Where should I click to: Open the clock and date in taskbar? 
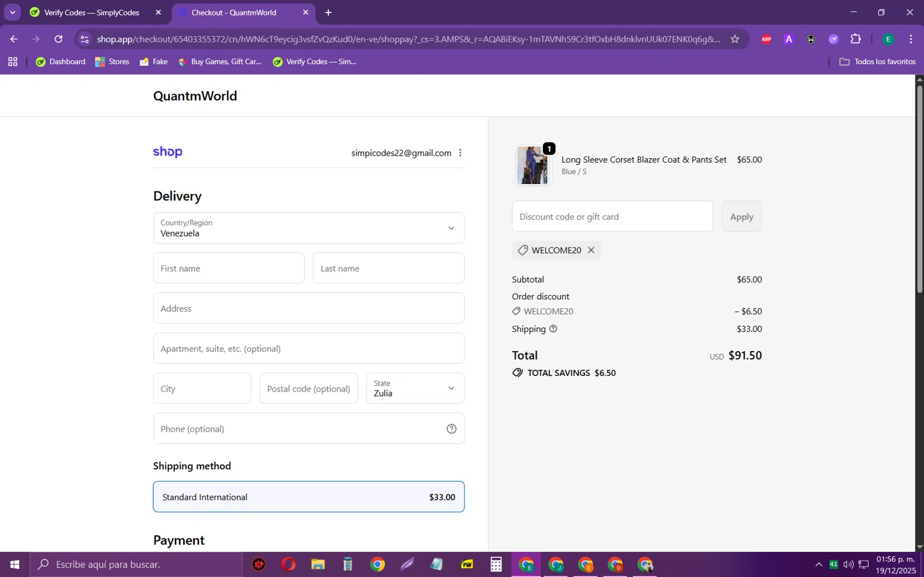896,565
